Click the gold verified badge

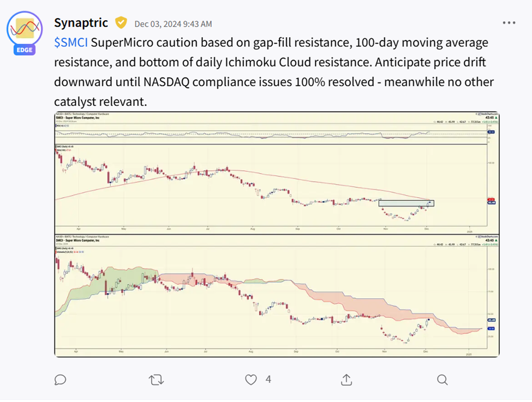point(121,23)
